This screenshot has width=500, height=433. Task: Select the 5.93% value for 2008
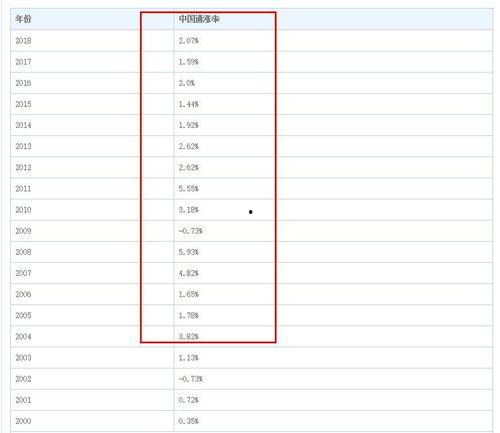[x=189, y=252]
